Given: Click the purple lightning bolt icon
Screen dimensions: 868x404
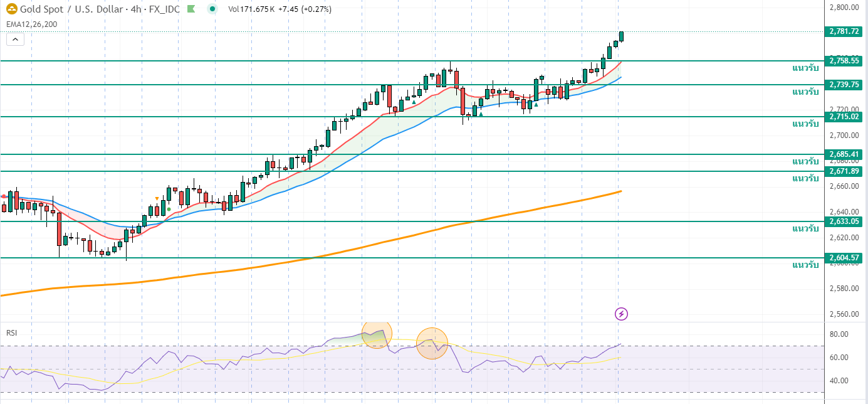Looking at the screenshot, I should (621, 314).
